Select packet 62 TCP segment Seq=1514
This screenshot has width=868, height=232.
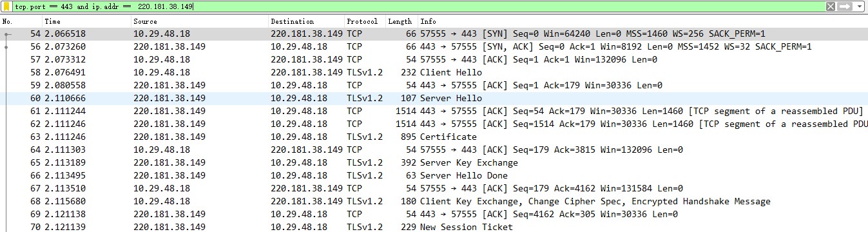click(434, 124)
